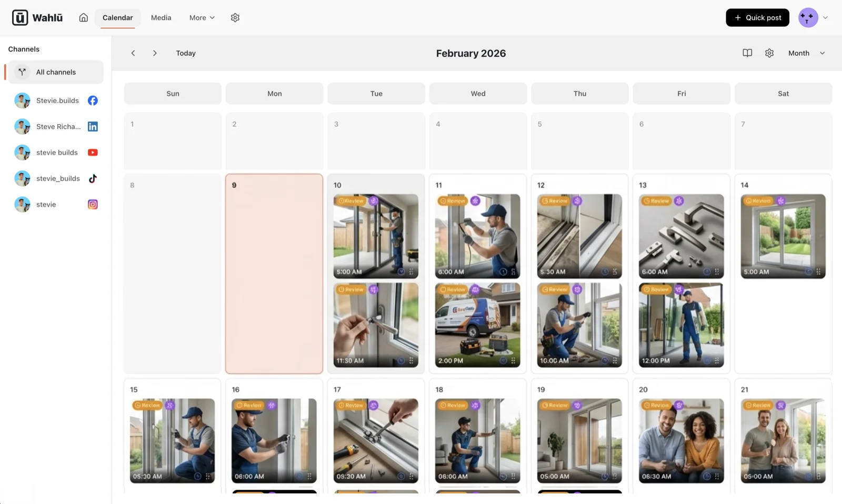The height and width of the screenshot is (504, 842).
Task: Click the Review badge on the February 10 post
Action: [x=351, y=200]
